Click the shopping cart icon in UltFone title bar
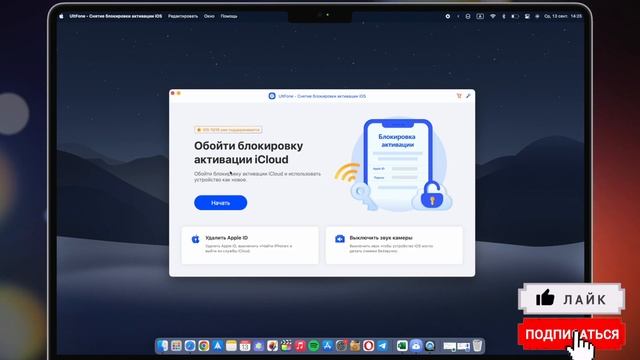 click(459, 96)
